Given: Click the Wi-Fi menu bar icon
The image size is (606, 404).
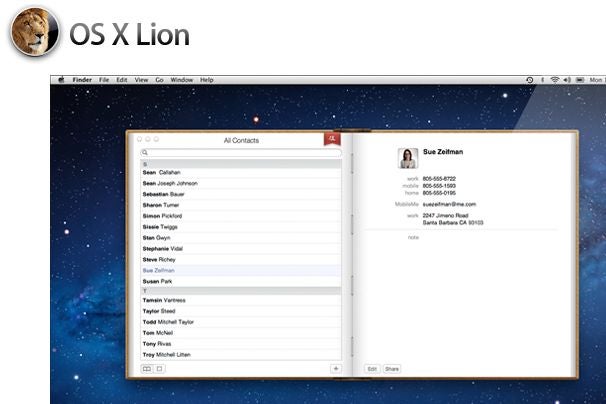Looking at the screenshot, I should pyautogui.click(x=555, y=80).
